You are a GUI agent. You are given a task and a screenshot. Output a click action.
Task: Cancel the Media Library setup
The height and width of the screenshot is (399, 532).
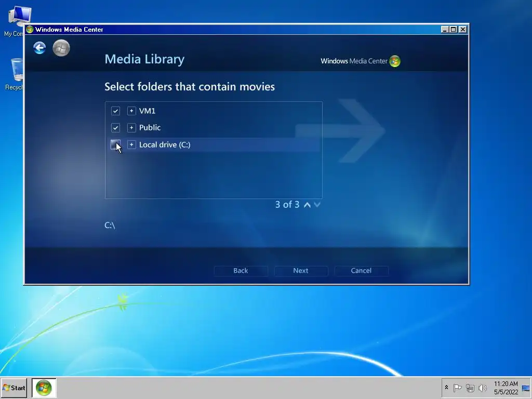(361, 271)
